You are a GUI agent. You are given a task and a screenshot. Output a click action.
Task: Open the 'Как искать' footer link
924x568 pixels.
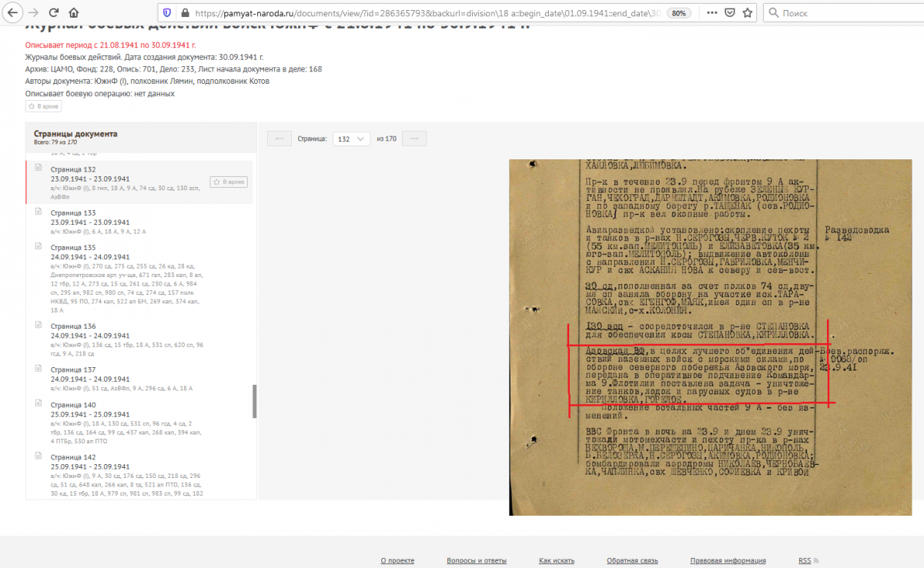click(556, 560)
